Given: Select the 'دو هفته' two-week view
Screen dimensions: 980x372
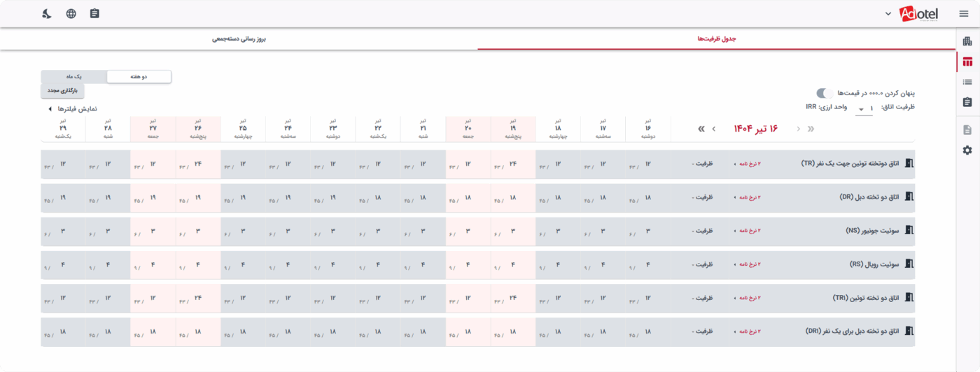Looking at the screenshot, I should point(139,77).
